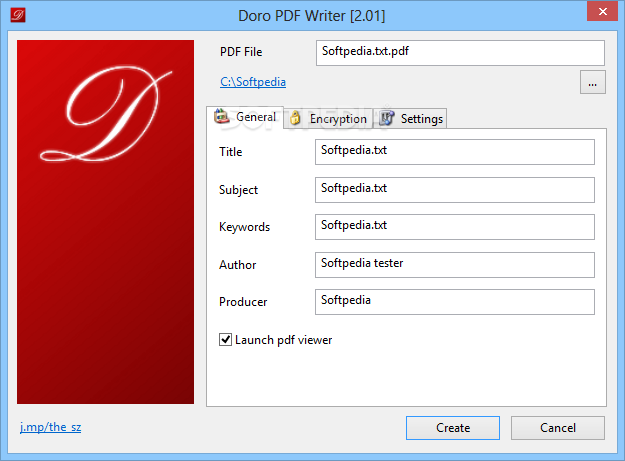
Task: Click the General tab's palette icon
Action: point(222,116)
